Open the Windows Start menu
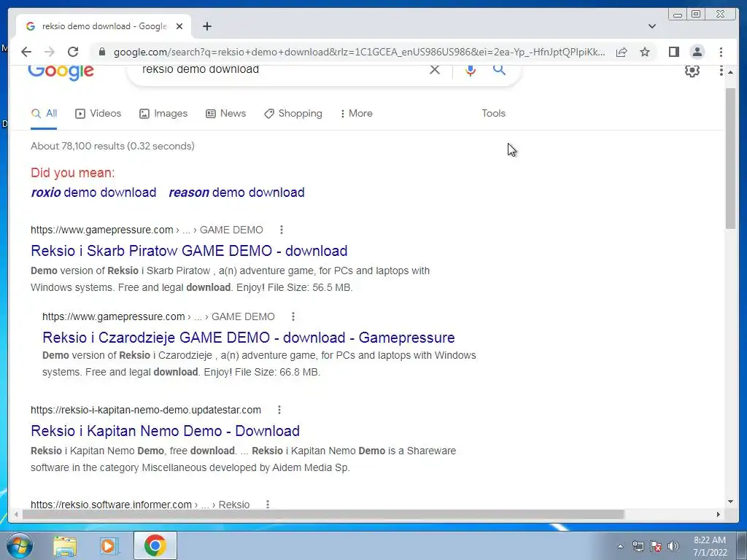 click(x=20, y=545)
